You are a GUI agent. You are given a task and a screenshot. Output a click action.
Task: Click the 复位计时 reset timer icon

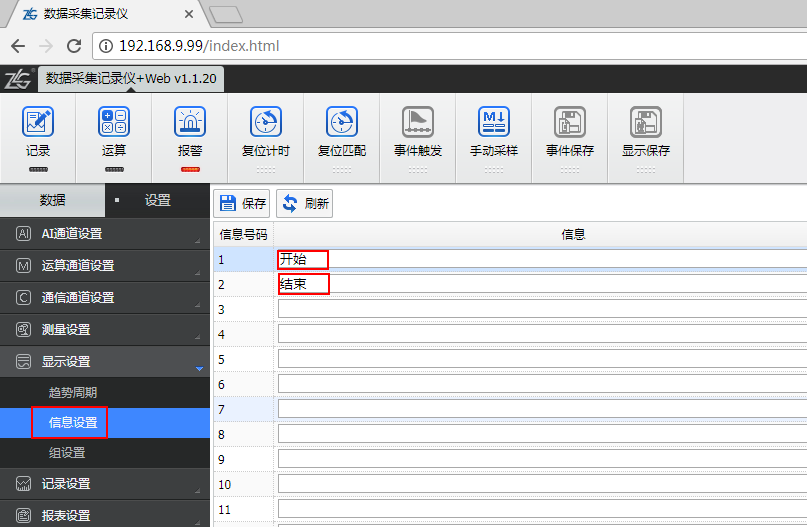point(266,122)
